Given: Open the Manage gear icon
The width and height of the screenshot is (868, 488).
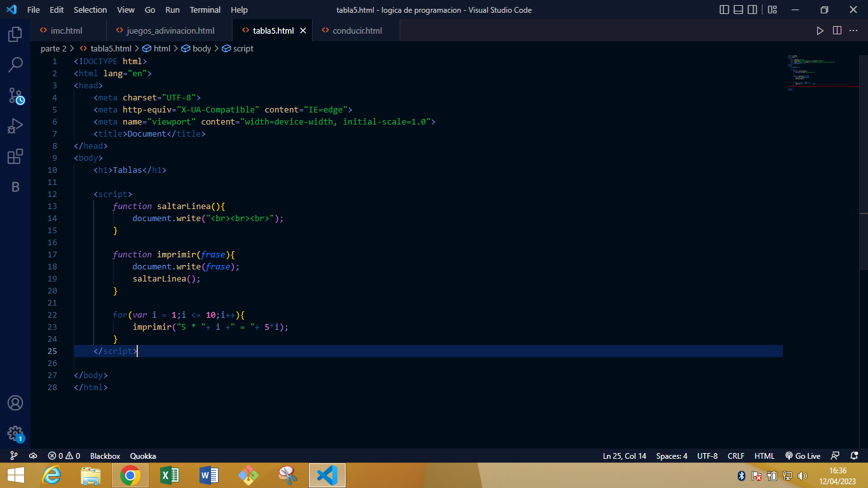Looking at the screenshot, I should [15, 434].
